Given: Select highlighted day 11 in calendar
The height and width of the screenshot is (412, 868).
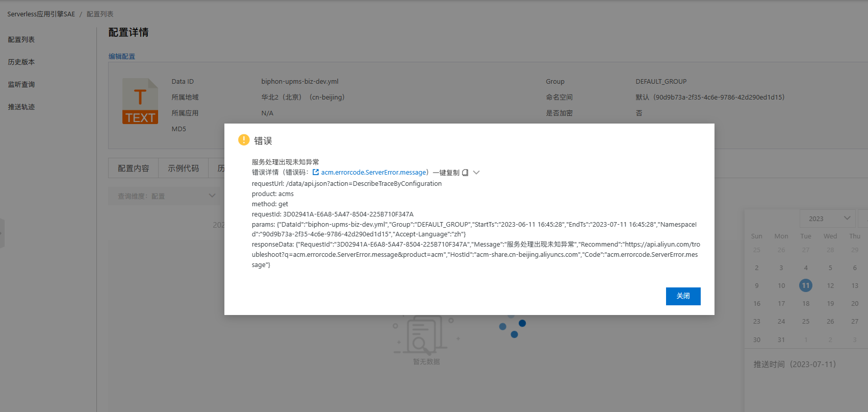Looking at the screenshot, I should (x=806, y=285).
